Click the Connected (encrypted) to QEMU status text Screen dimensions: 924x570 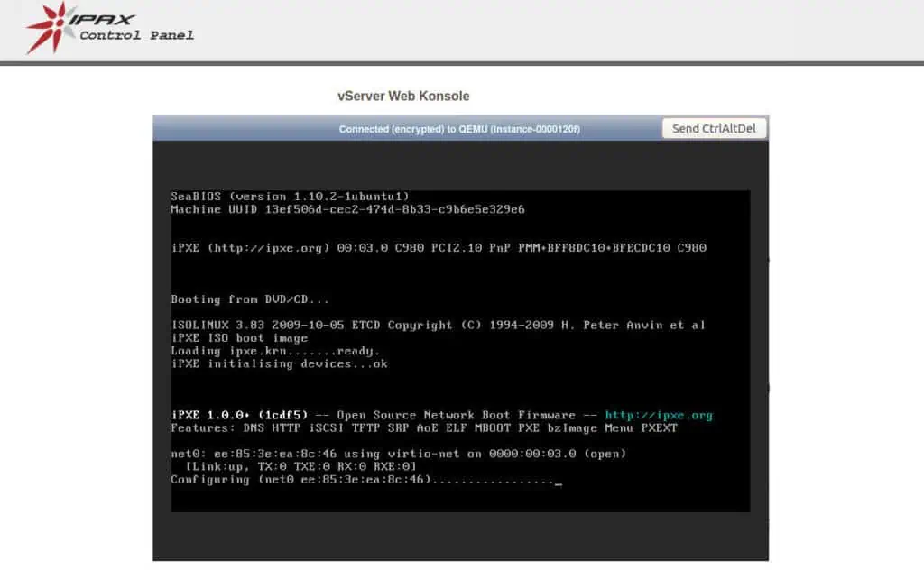pyautogui.click(x=458, y=129)
